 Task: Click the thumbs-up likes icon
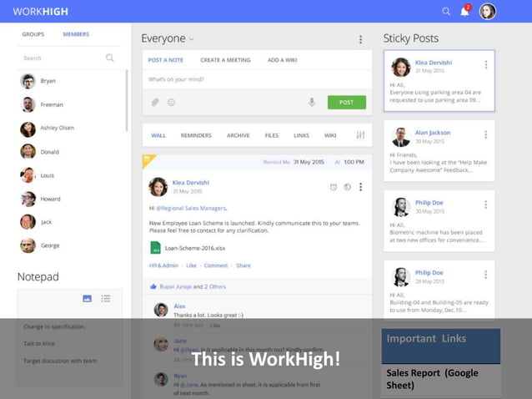point(153,286)
